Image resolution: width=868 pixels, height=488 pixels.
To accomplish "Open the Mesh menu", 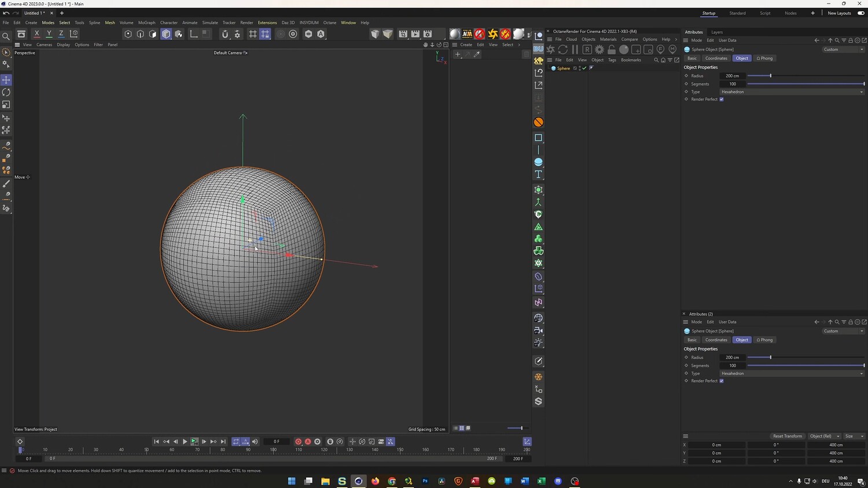I will coord(110,23).
